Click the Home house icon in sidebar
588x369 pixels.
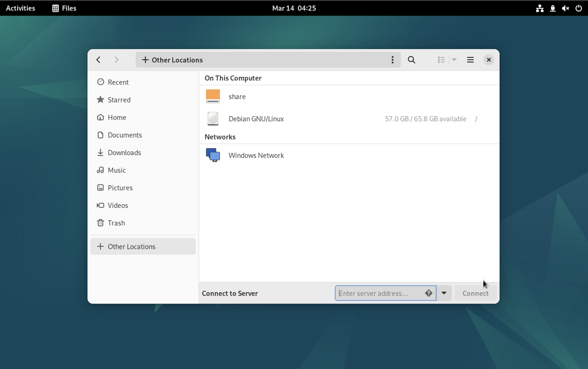coord(100,117)
